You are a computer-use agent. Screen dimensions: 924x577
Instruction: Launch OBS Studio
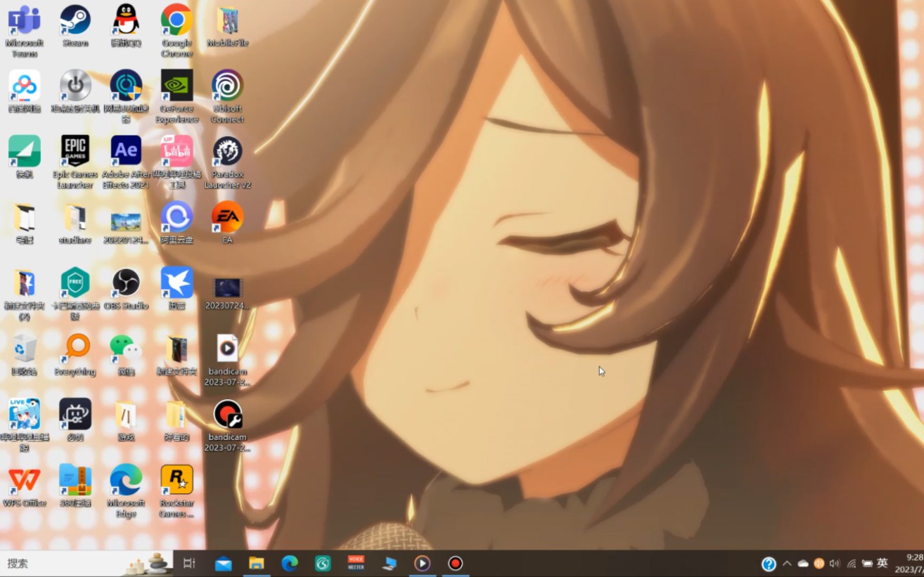pyautogui.click(x=126, y=289)
